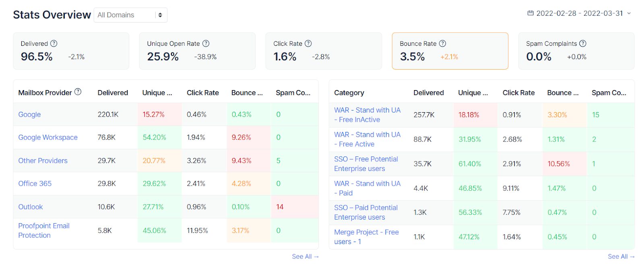Click the Unique Open Rate question mark icon
The image size is (644, 265).
coord(206,43)
